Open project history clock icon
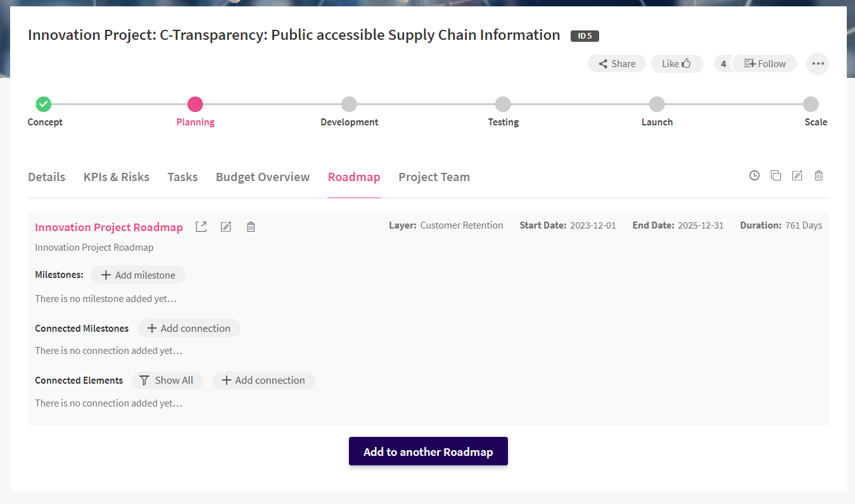 point(754,176)
